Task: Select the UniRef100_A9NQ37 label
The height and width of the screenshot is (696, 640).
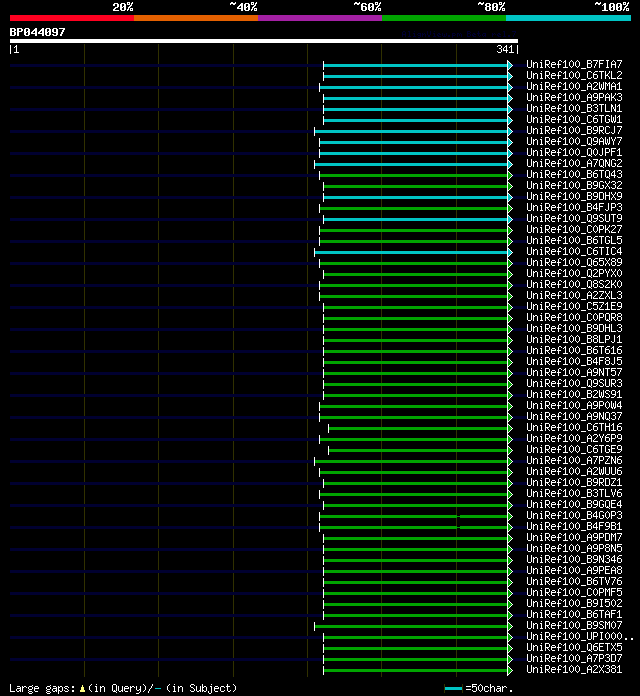Action: tap(574, 416)
